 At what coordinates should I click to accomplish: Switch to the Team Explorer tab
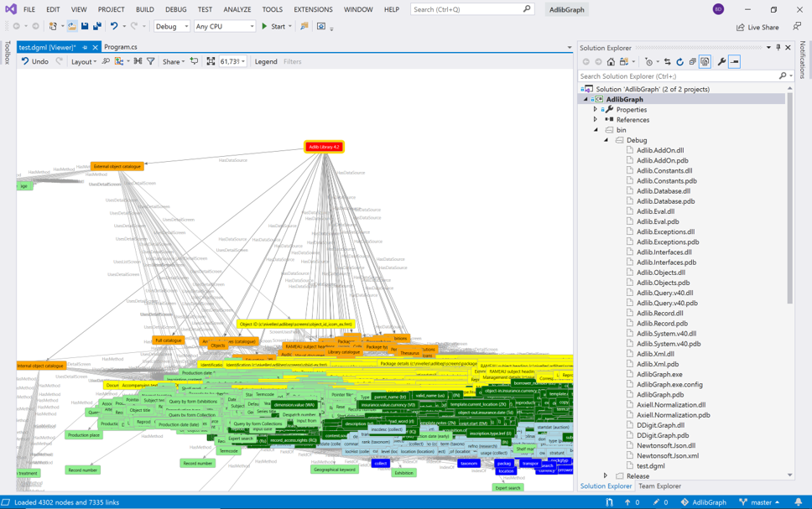tap(659, 486)
